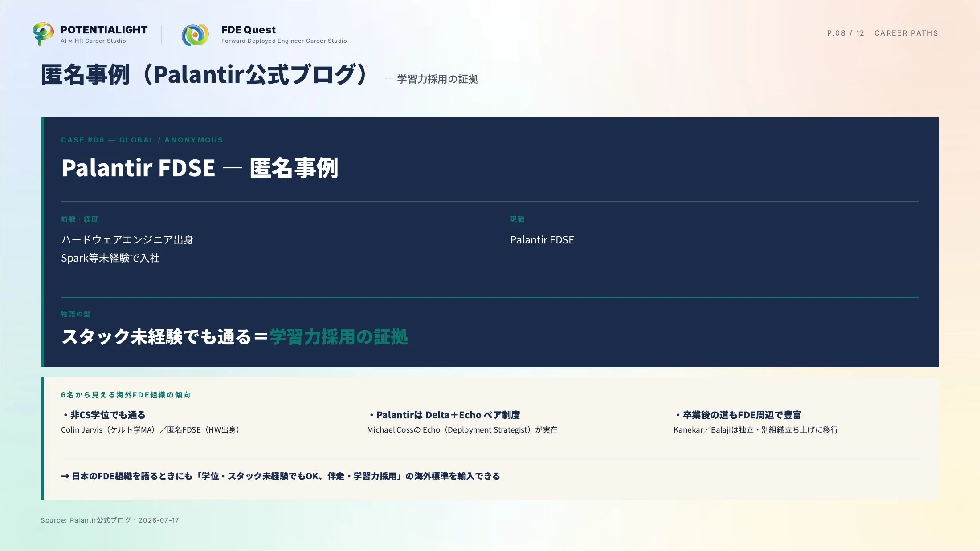
Task: Click the current job value 'Palantir FDSE'
Action: tap(542, 240)
